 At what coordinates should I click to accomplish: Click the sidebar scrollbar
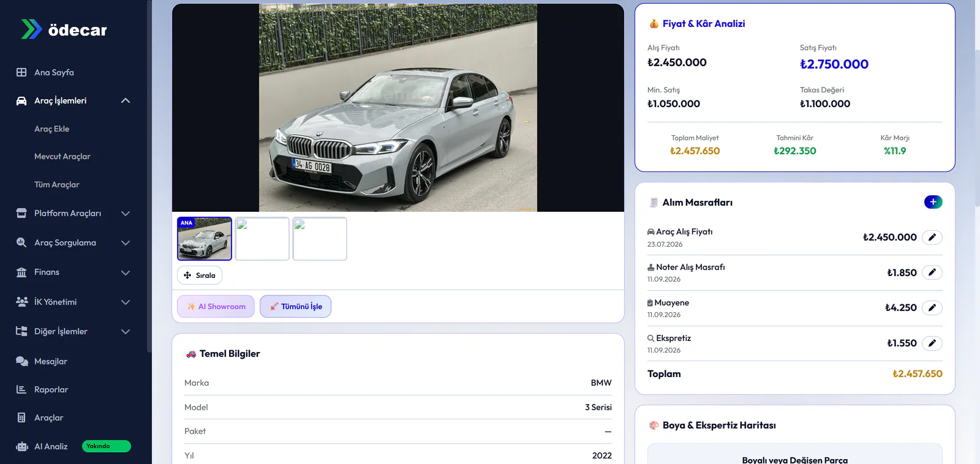[x=149, y=176]
